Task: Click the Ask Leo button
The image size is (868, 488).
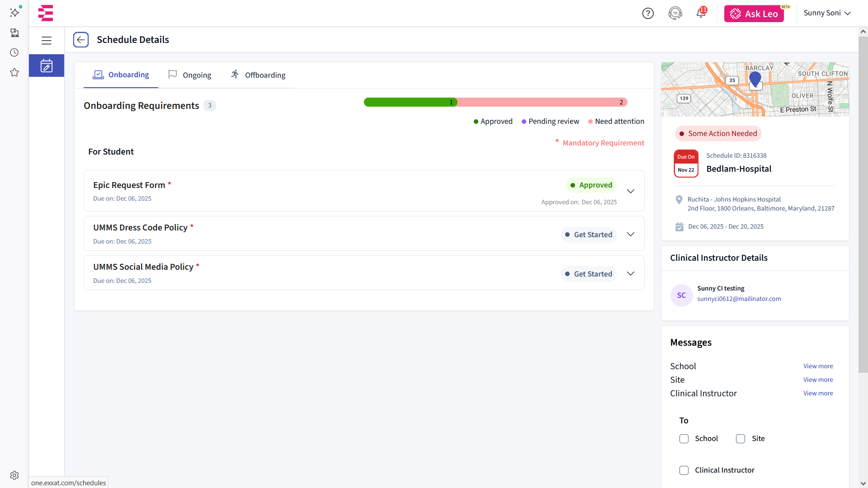Action: pyautogui.click(x=754, y=14)
